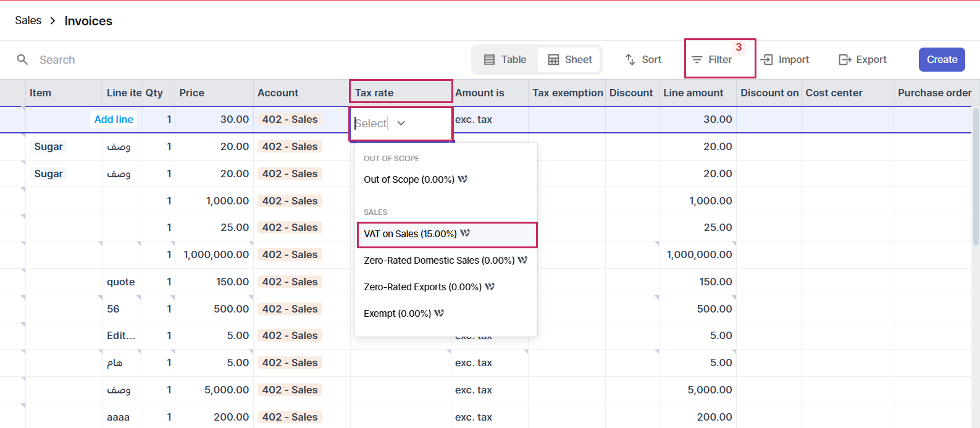This screenshot has height=428, width=980.
Task: Open the Sort options
Action: pyautogui.click(x=643, y=59)
